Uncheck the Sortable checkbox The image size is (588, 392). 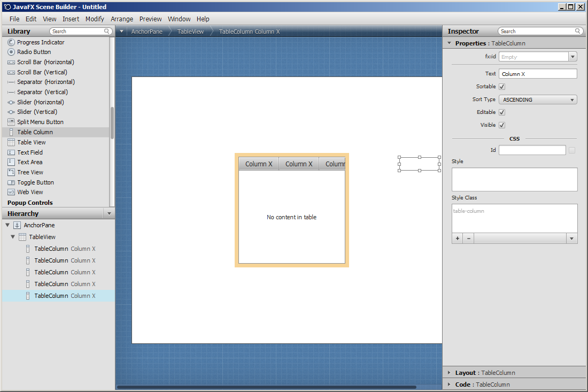[x=502, y=87]
